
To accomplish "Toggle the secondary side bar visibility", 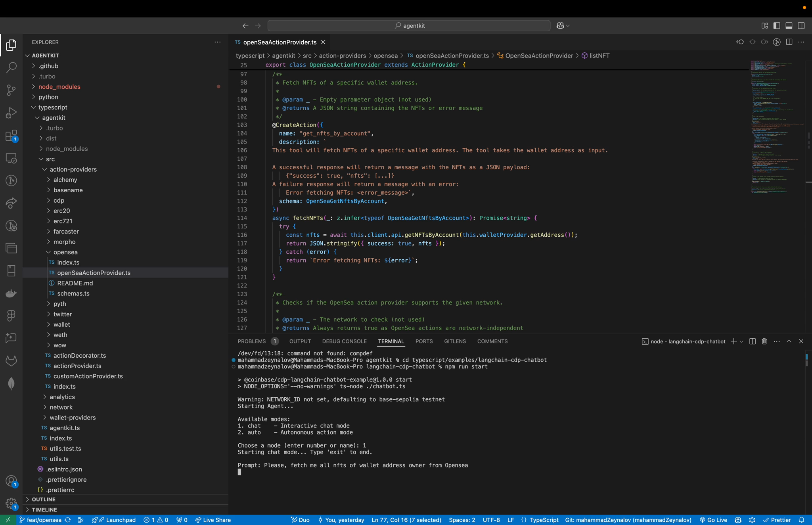I will tap(801, 26).
